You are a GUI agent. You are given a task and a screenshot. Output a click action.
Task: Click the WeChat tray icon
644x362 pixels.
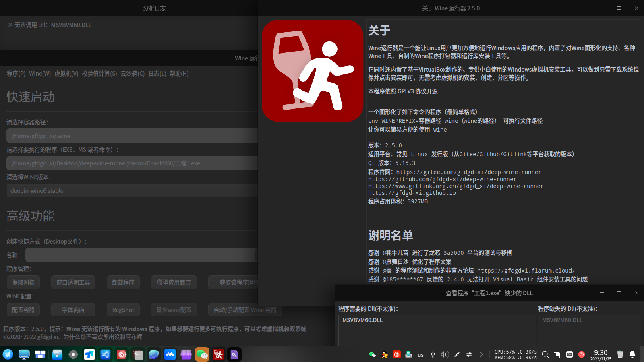pyautogui.click(x=373, y=354)
